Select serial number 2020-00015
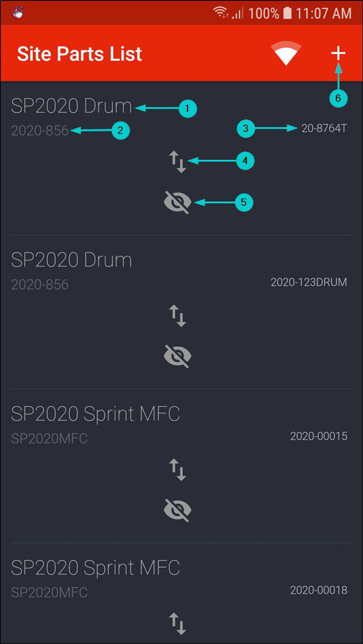The width and height of the screenshot is (363, 644). pyautogui.click(x=318, y=436)
